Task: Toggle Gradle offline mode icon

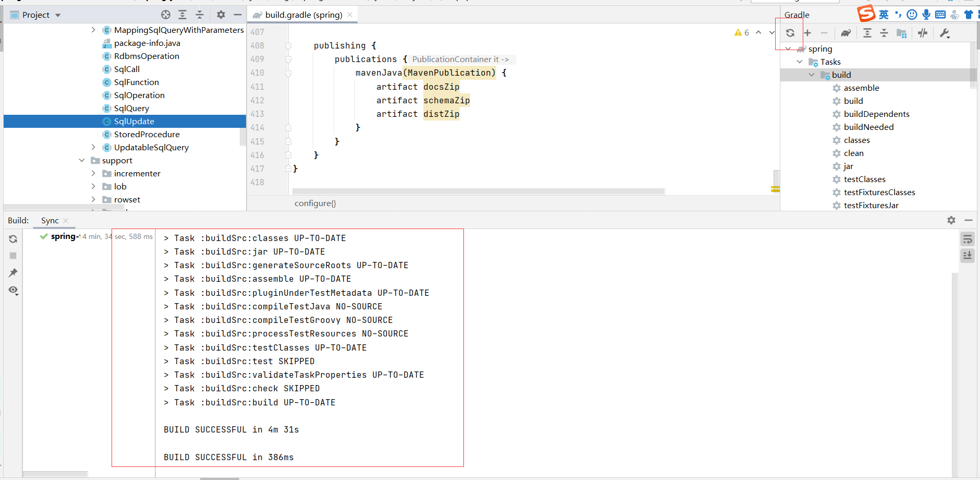Action: click(x=923, y=33)
